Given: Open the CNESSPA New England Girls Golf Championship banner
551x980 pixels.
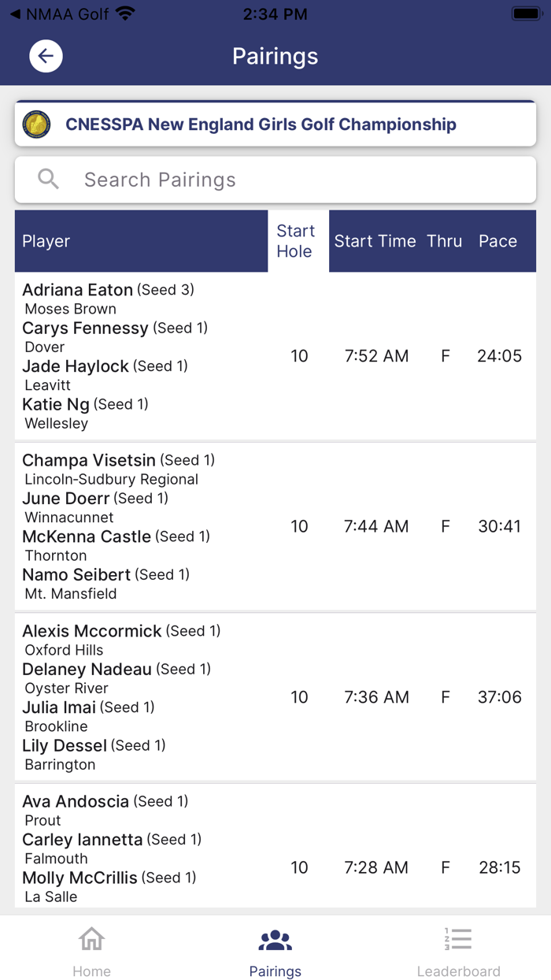Looking at the screenshot, I should [x=275, y=124].
